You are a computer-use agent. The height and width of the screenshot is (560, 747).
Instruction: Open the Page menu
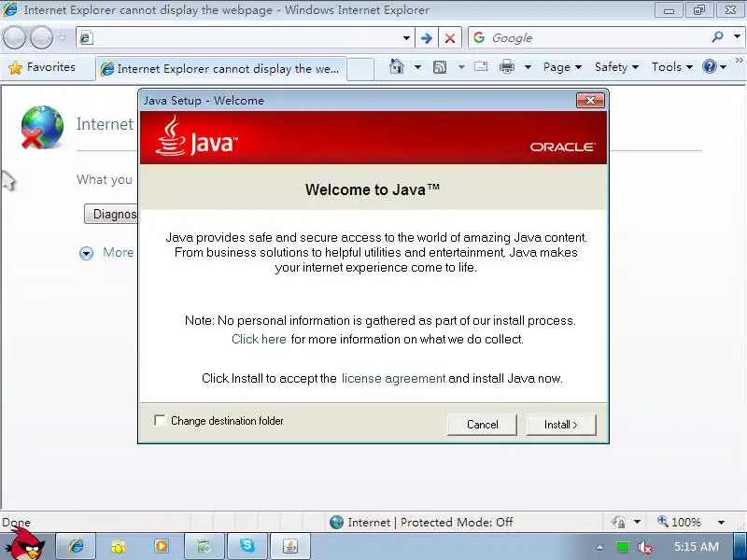point(562,67)
